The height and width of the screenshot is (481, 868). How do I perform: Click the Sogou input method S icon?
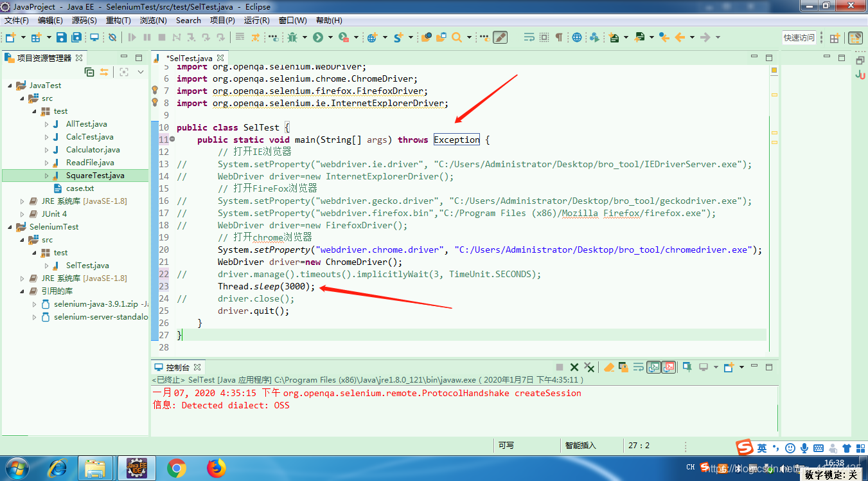tap(745, 448)
